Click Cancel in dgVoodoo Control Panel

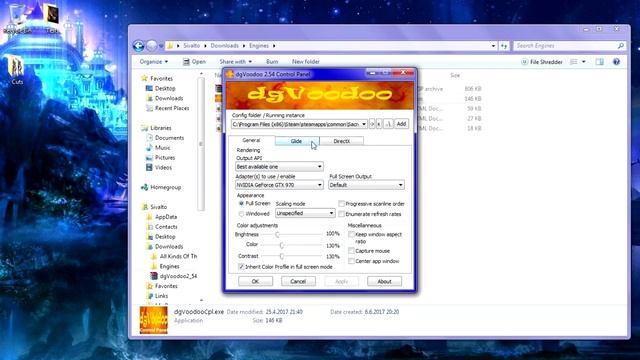[298, 281]
